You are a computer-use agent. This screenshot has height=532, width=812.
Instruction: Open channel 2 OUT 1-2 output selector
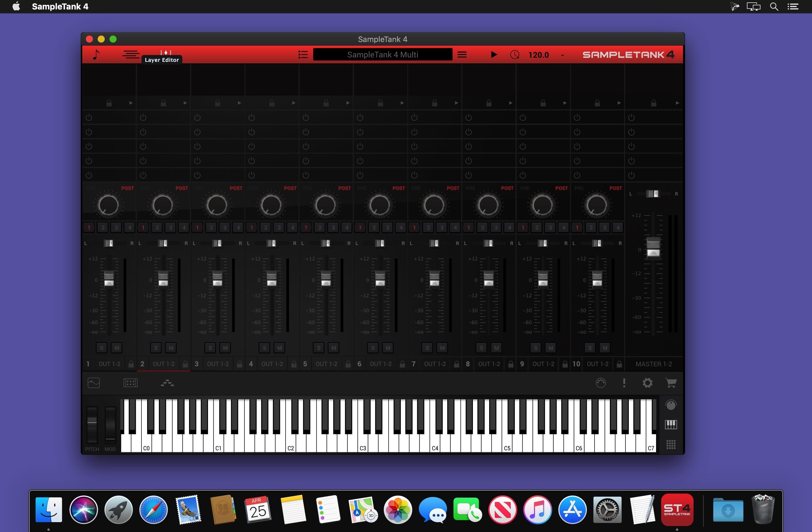coord(163,364)
